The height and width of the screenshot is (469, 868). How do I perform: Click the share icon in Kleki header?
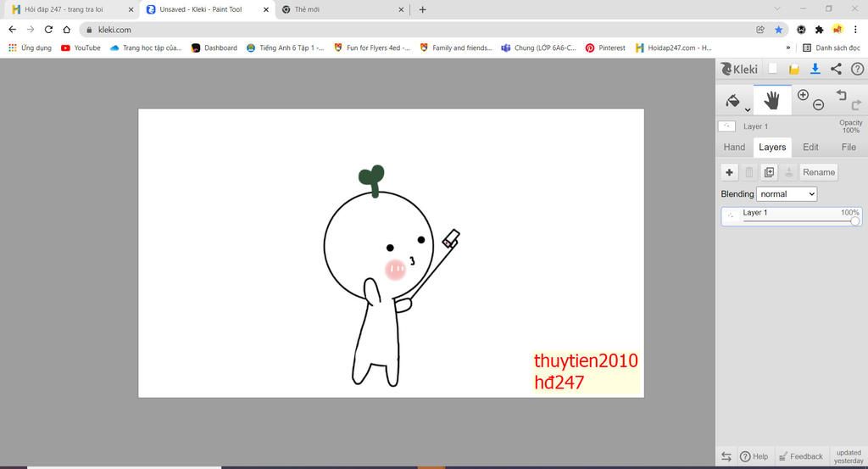click(836, 69)
